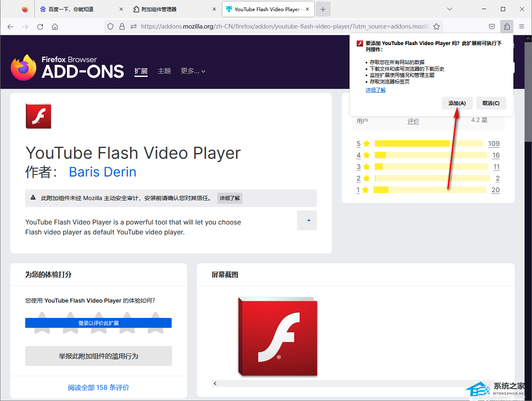Click the site permissions icon in address bar
Image resolution: width=532 pixels, height=401 pixels.
pyautogui.click(x=133, y=26)
